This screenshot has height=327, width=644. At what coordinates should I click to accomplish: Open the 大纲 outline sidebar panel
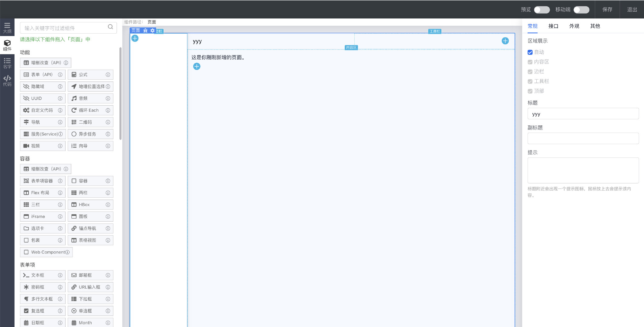point(7,28)
